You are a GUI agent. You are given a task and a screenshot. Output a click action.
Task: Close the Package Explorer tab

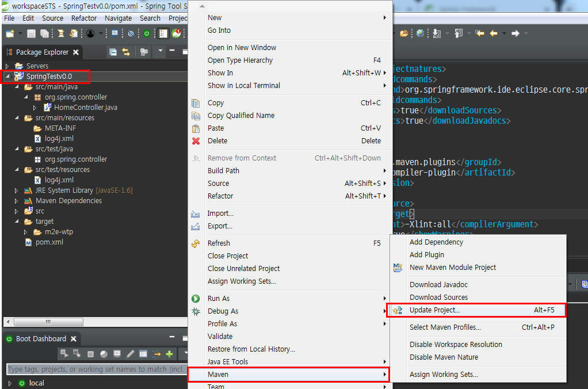click(76, 52)
